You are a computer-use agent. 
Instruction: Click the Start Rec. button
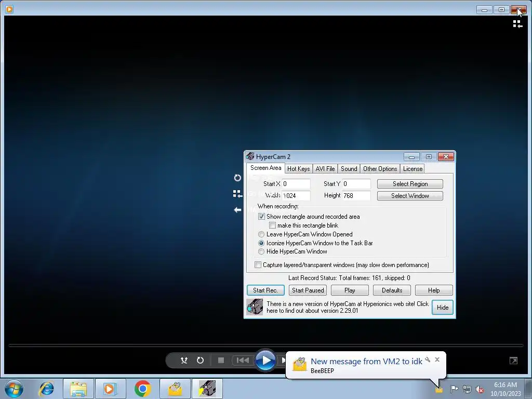pos(265,290)
